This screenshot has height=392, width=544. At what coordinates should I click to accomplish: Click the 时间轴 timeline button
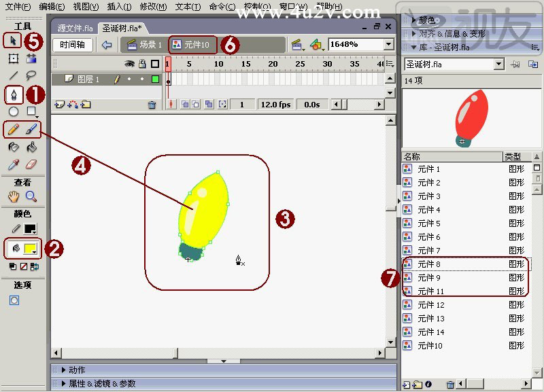(73, 45)
